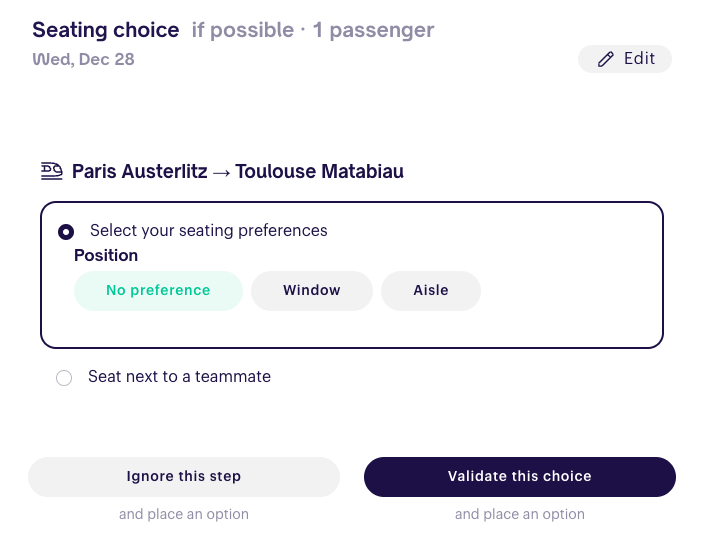Click 'and place an option' under Validate
Image resolution: width=708 pixels, height=560 pixels.
click(520, 514)
